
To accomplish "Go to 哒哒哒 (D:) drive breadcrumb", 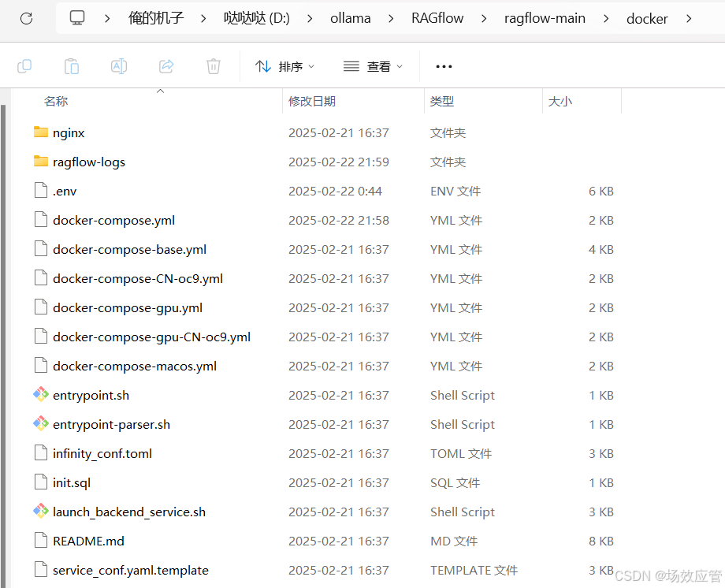I will click(257, 18).
